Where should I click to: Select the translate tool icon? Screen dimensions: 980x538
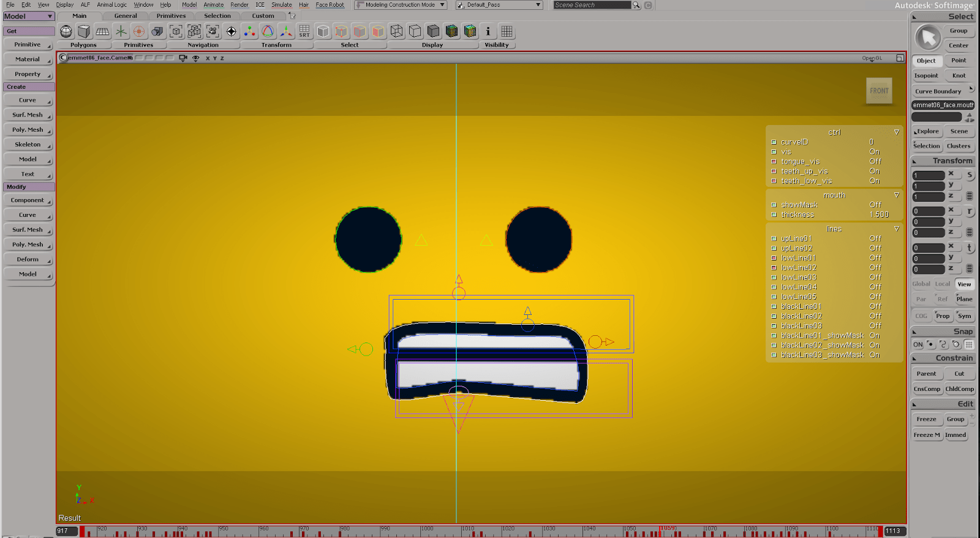(249, 31)
